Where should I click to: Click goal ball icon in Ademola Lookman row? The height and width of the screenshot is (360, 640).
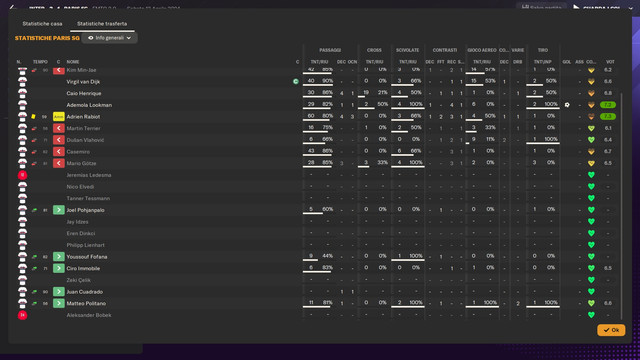click(x=567, y=105)
